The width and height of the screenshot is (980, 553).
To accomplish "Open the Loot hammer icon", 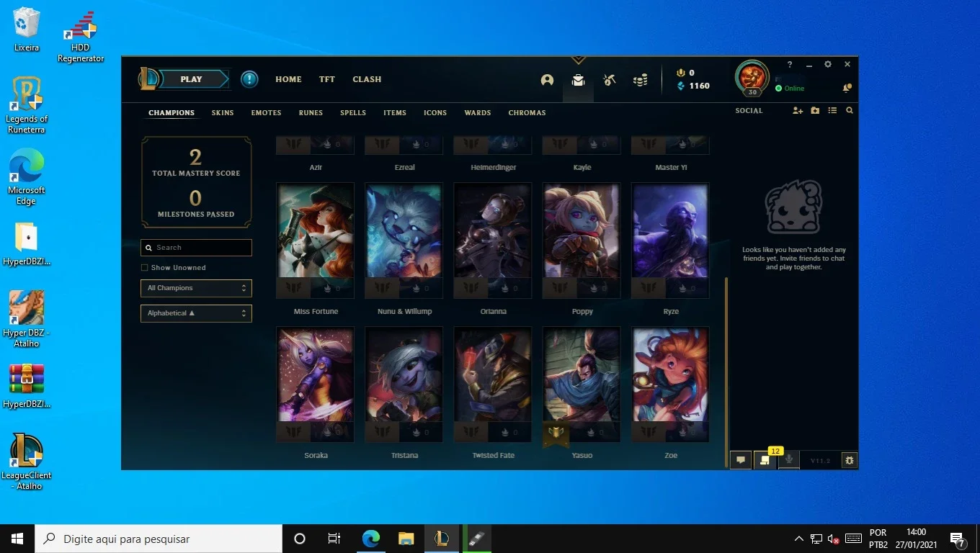I will [610, 80].
